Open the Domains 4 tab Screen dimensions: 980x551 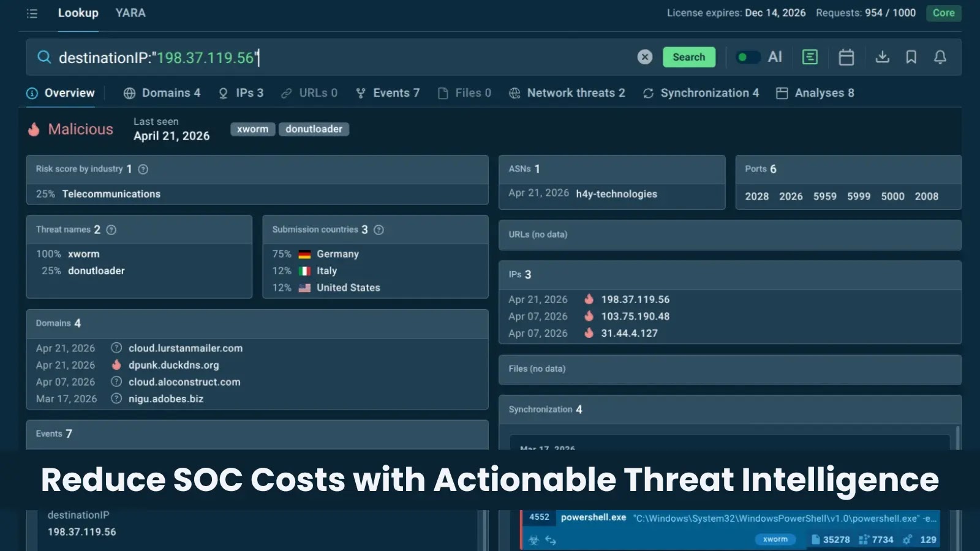click(x=162, y=93)
